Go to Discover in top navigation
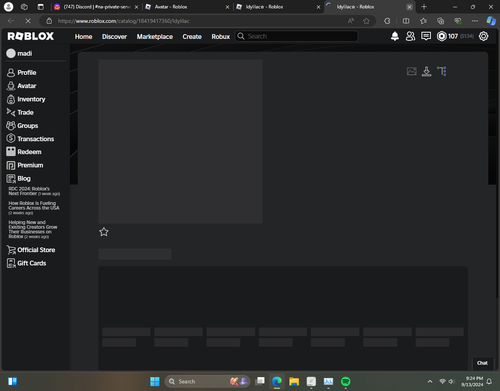The height and width of the screenshot is (391, 500). [114, 36]
